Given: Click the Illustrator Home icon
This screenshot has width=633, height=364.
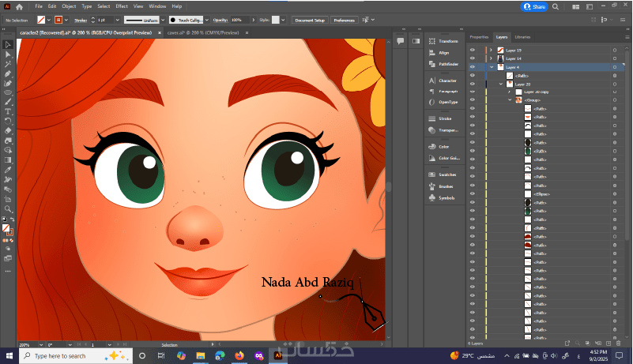Looking at the screenshot, I should click(20, 6).
